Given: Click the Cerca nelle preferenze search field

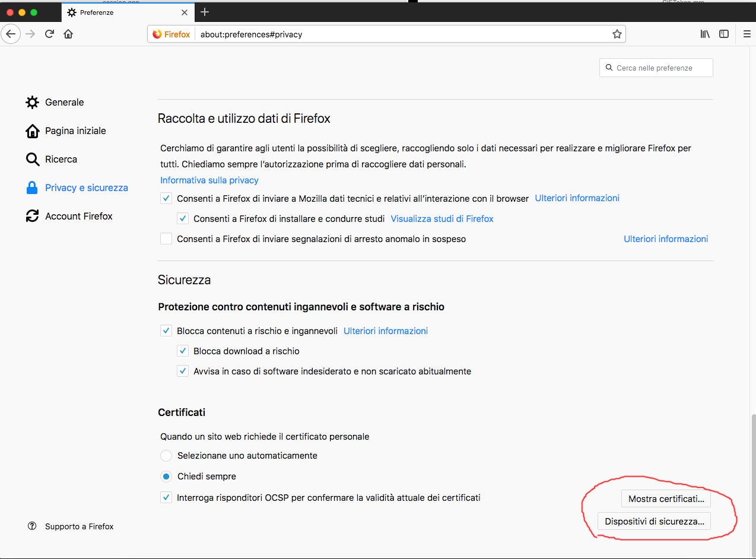Looking at the screenshot, I should tap(656, 68).
